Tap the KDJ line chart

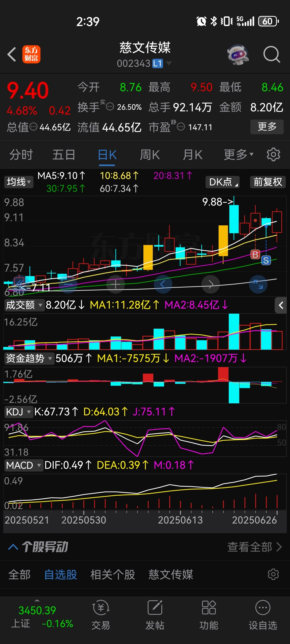pyautogui.click(x=145, y=438)
